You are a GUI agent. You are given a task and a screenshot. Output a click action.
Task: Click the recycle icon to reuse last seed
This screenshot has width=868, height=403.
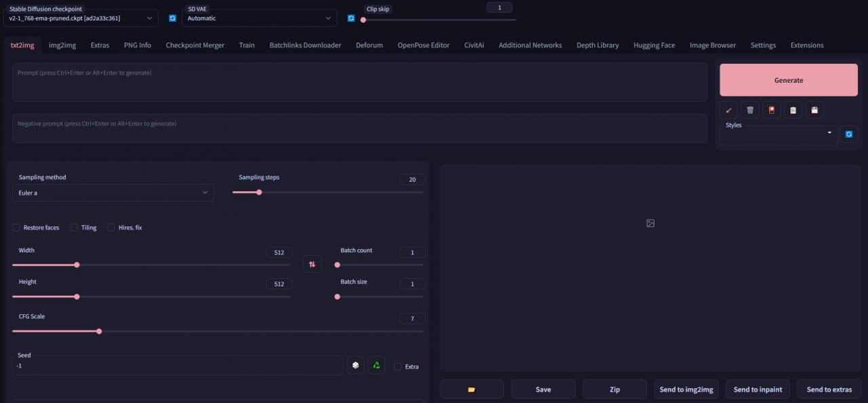pos(376,365)
